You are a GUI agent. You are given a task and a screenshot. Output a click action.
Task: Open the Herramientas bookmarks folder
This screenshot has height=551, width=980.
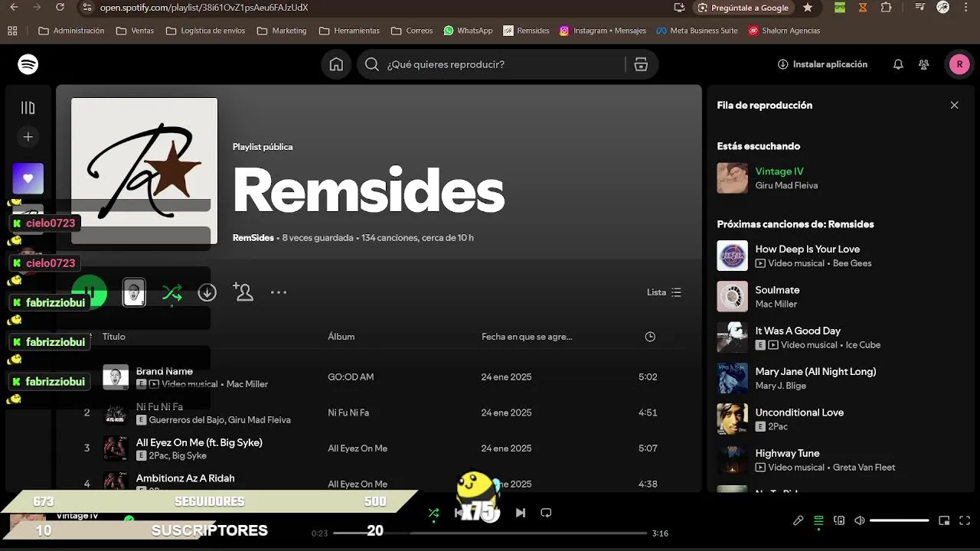pos(349,31)
